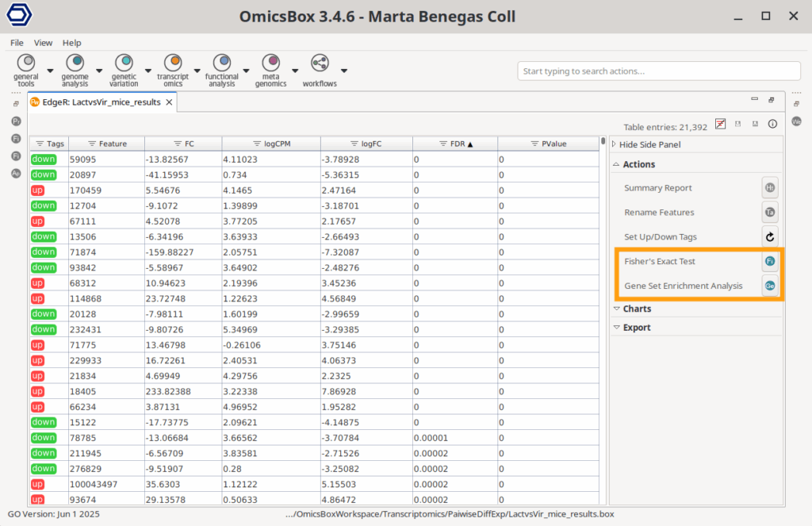The image size is (812, 526).
Task: Minimize the editor area with the dash button
Action: [x=755, y=99]
